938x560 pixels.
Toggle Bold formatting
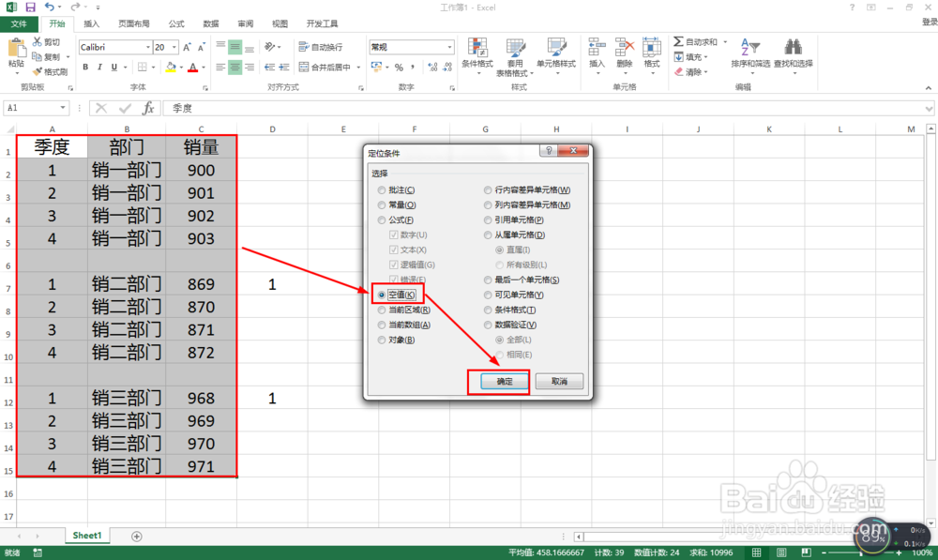tap(85, 67)
